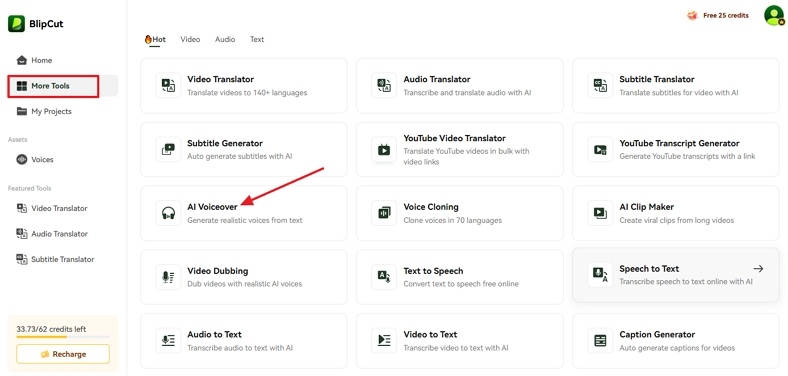Click the Speech to Text icon

[600, 275]
